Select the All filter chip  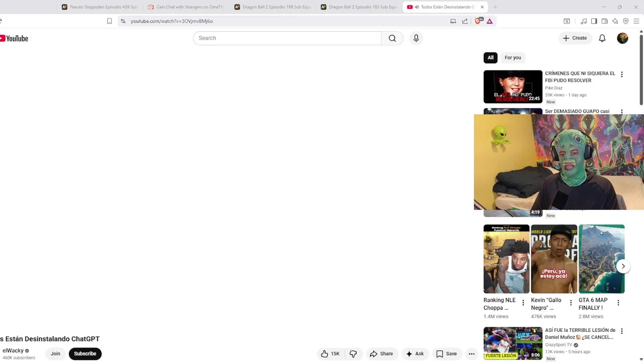pyautogui.click(x=491, y=57)
